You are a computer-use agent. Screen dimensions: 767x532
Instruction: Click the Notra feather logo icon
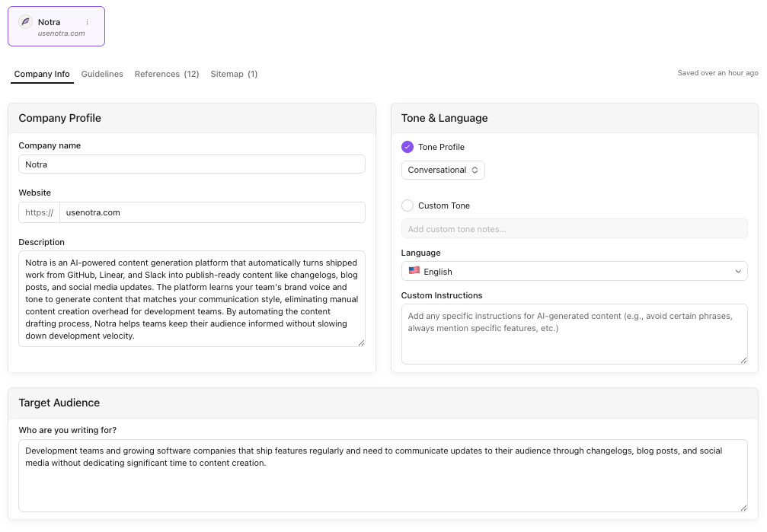(25, 22)
